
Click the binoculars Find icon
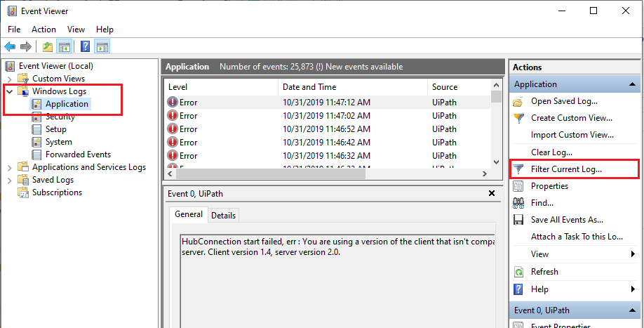[x=518, y=203]
